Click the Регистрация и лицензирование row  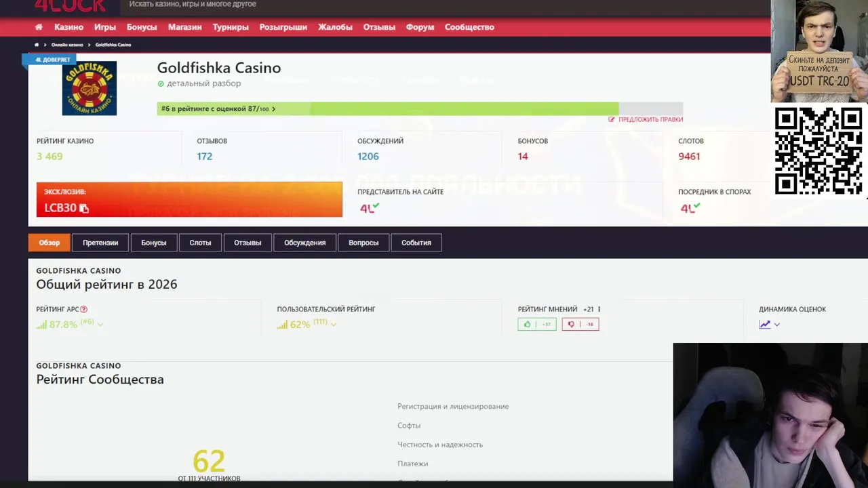(x=453, y=407)
